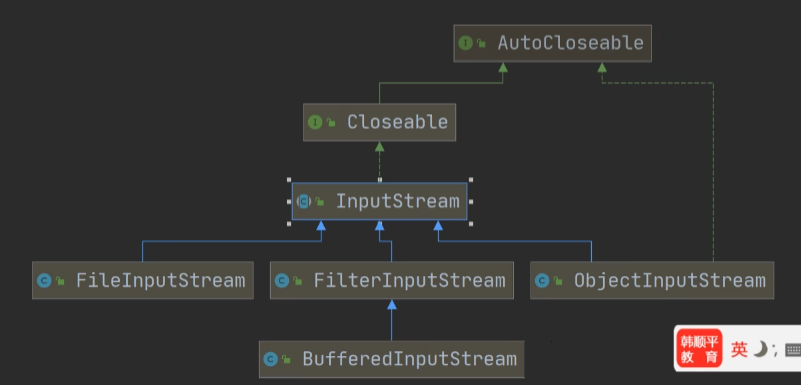Select the AutoCloseable node
801x385 pixels.
click(x=552, y=43)
